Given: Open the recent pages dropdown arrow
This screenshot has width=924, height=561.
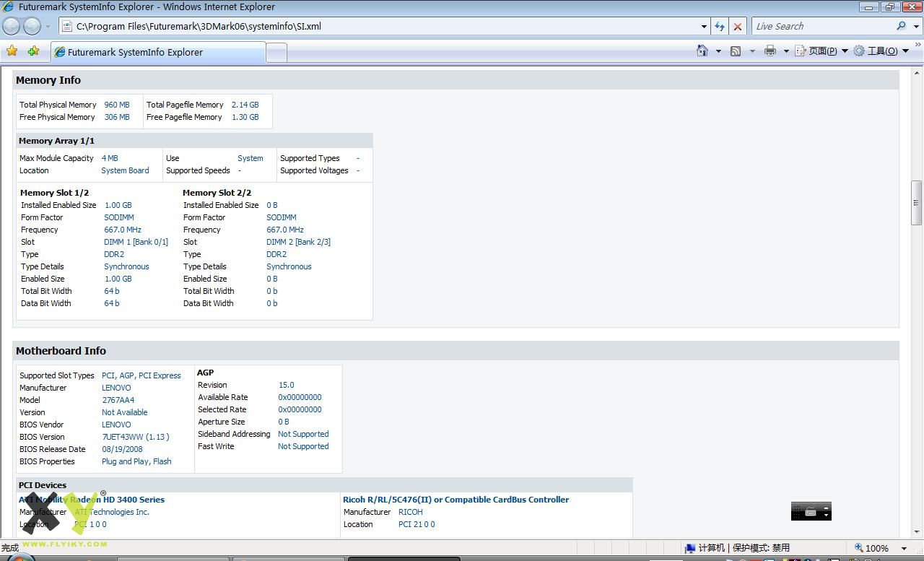Looking at the screenshot, I should pyautogui.click(x=48, y=27).
